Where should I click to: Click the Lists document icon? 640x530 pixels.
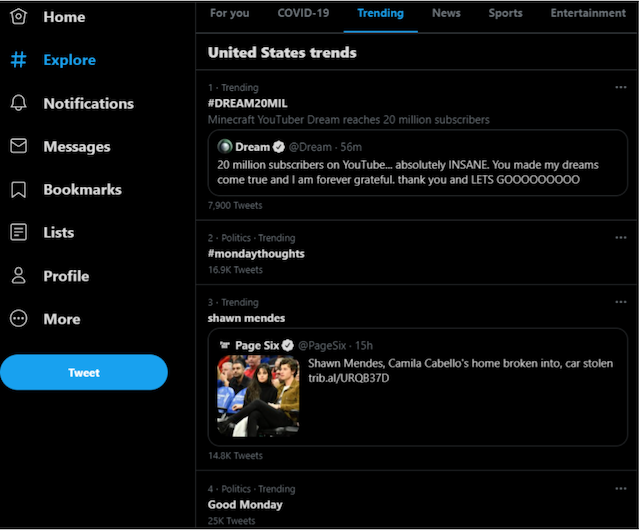(x=18, y=232)
